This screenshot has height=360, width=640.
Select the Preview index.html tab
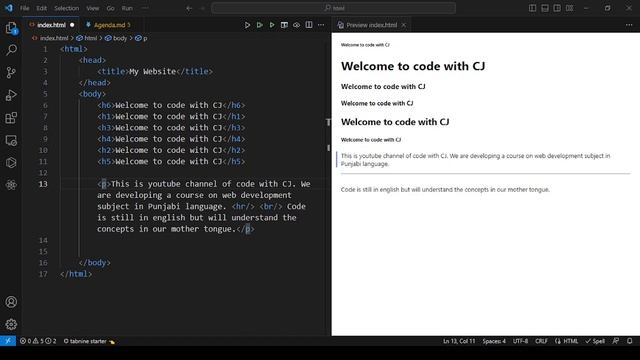pos(371,25)
